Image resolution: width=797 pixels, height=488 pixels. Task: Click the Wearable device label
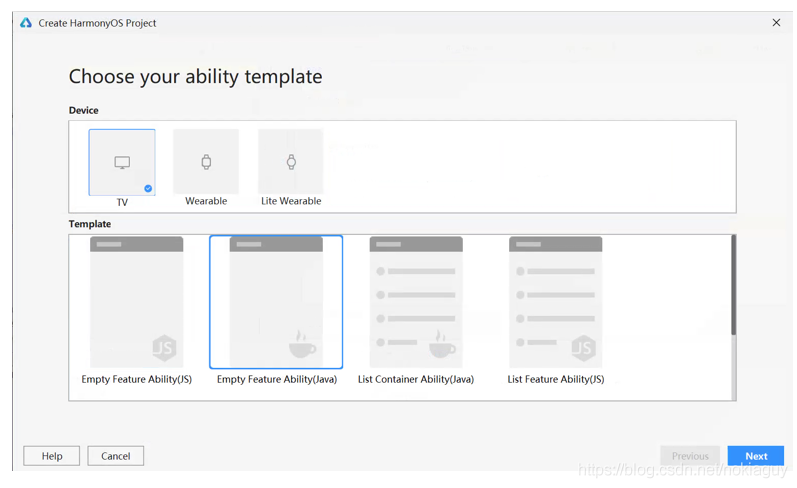206,201
